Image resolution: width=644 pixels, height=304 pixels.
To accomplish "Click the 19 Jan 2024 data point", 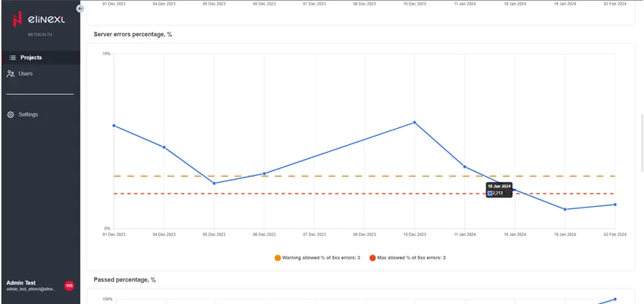I will point(564,209).
